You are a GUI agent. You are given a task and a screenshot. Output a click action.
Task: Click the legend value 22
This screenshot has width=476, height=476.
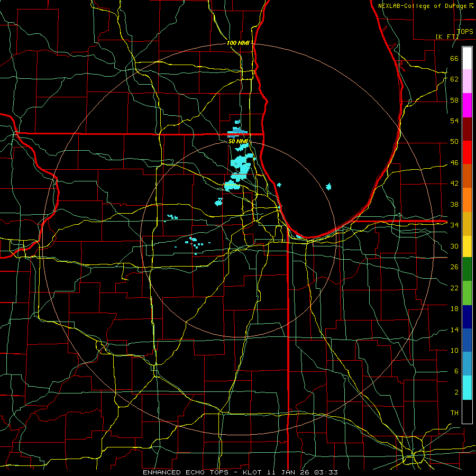(x=454, y=288)
